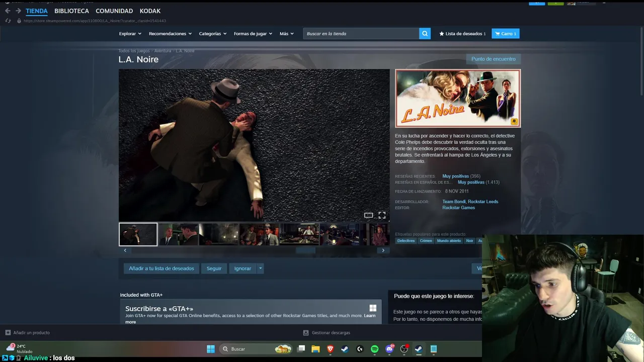Select the Noir tag

pos(469,241)
